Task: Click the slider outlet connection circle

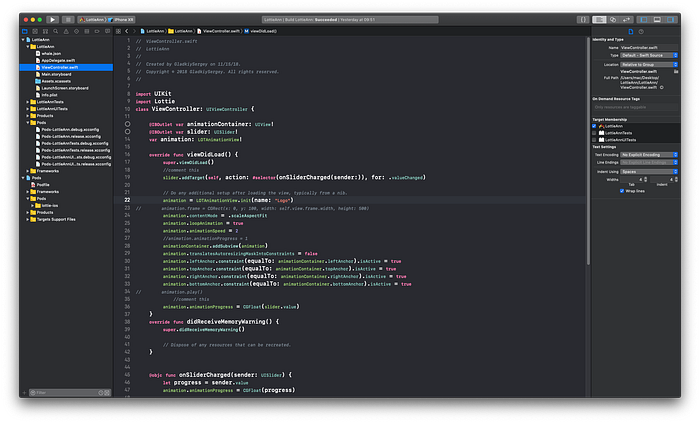Action: coord(128,132)
